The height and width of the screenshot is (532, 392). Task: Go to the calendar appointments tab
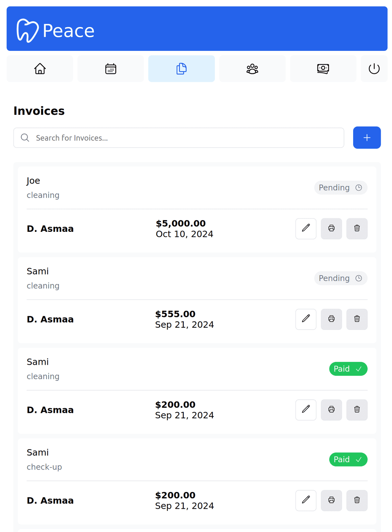click(x=111, y=69)
